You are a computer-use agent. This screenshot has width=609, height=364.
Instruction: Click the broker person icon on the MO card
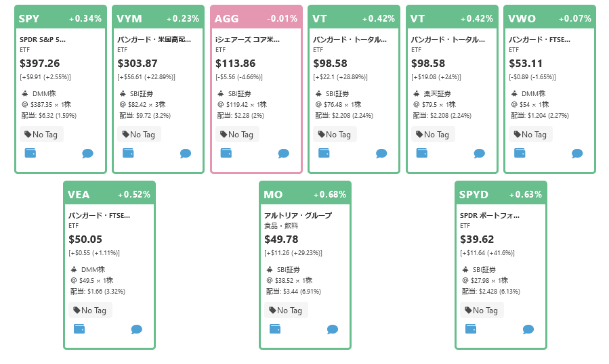point(270,269)
